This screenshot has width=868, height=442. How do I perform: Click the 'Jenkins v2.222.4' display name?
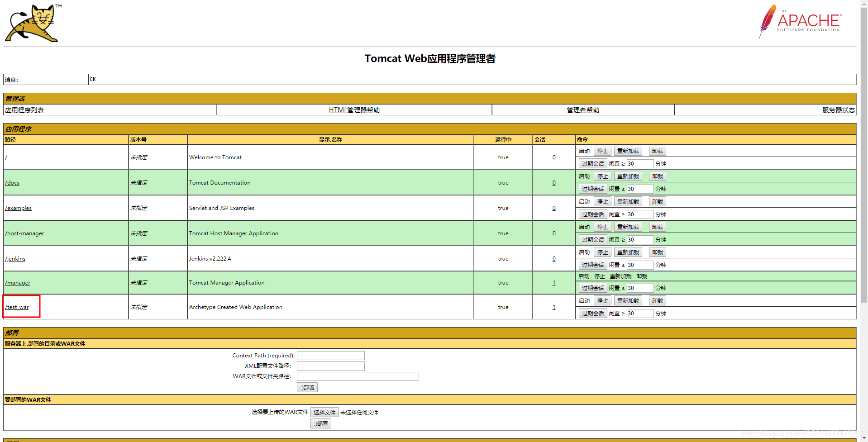210,259
